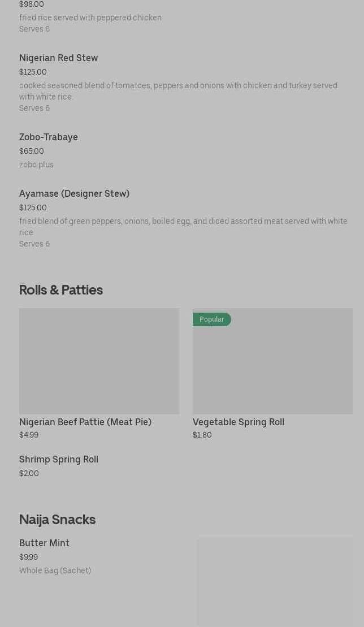Open the Nigerian Beef Pattie photo thumbnail
Image resolution: width=364 pixels, height=627 pixels.
[99, 361]
